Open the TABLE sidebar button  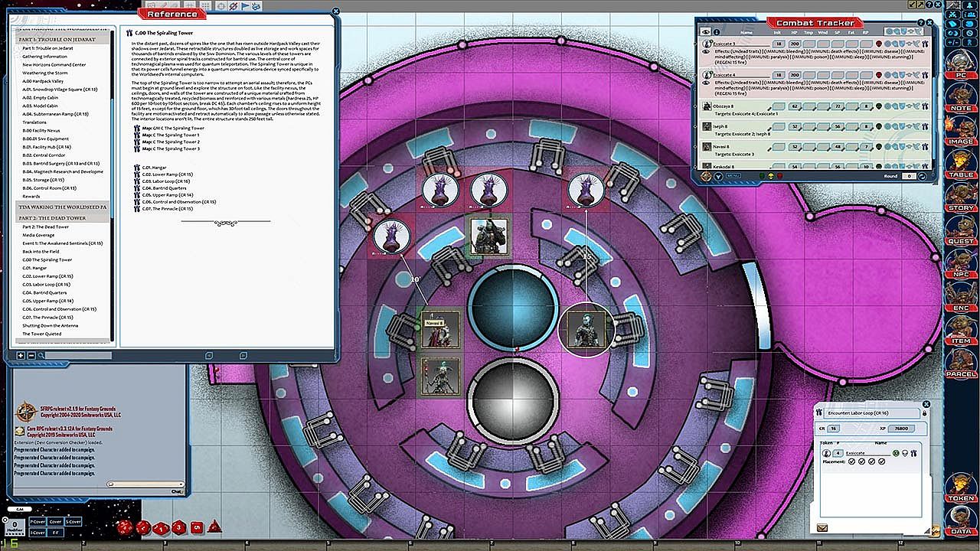[x=961, y=162]
